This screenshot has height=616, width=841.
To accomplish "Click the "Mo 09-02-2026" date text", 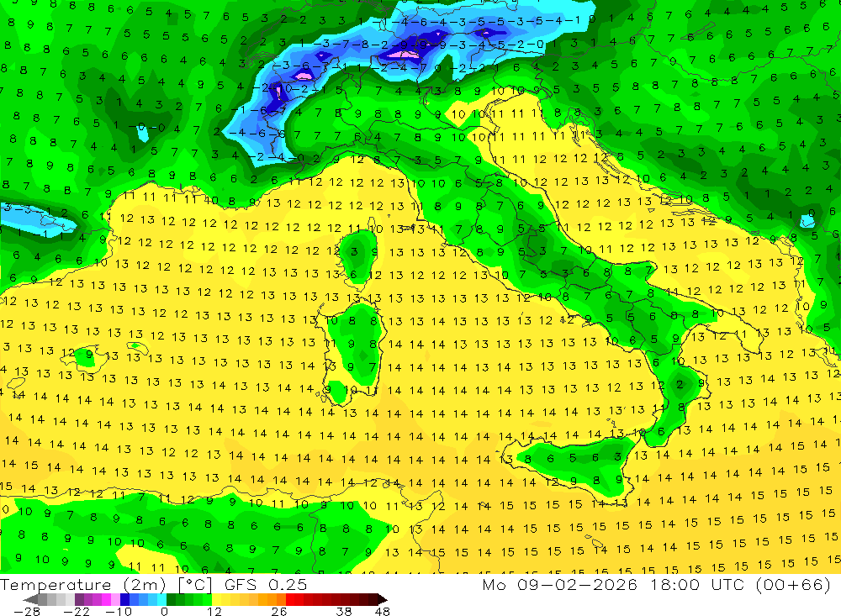I will click(x=559, y=584).
